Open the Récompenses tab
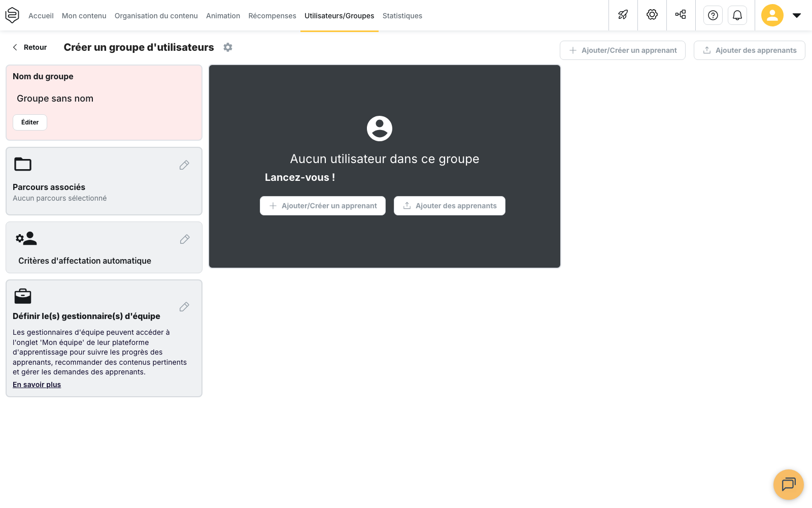 pyautogui.click(x=273, y=16)
